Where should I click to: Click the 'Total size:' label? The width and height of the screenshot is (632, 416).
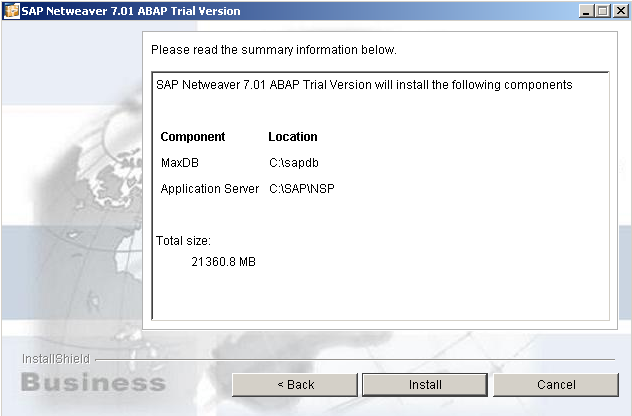pyautogui.click(x=183, y=241)
